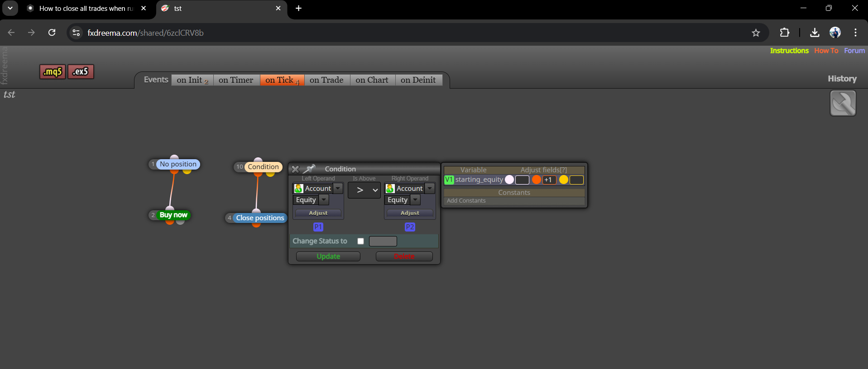Go back to previous page

click(11, 33)
